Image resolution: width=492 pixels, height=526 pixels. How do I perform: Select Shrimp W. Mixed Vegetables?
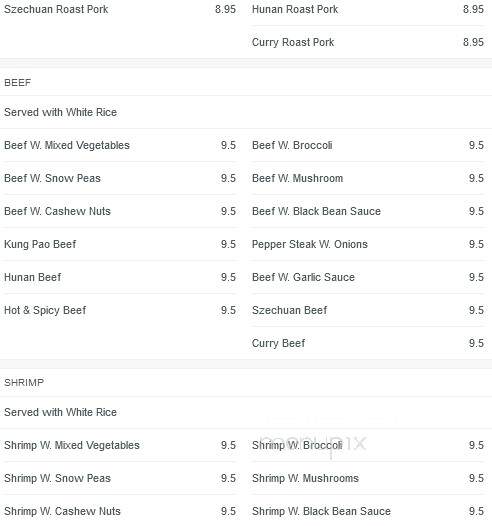click(72, 445)
